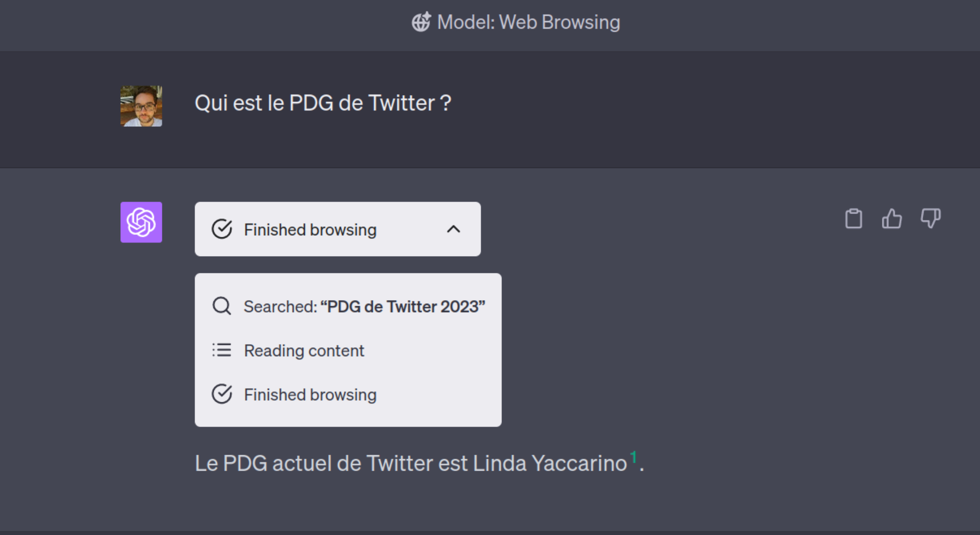Click the checkmark icon in the browsing steps list

tap(221, 394)
